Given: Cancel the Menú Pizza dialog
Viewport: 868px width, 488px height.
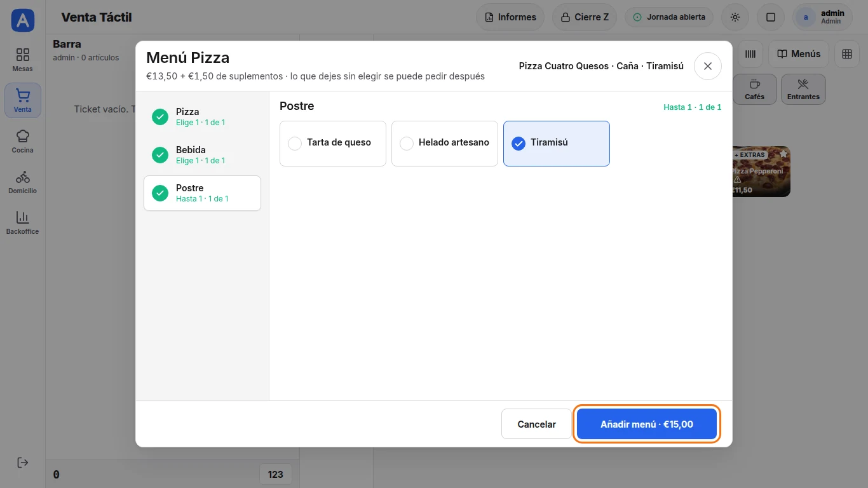Looking at the screenshot, I should point(537,424).
